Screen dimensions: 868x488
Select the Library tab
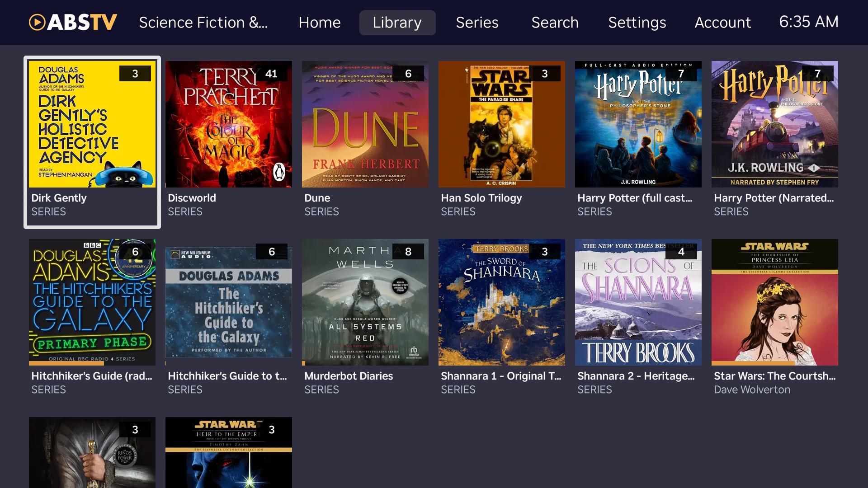[x=397, y=23]
